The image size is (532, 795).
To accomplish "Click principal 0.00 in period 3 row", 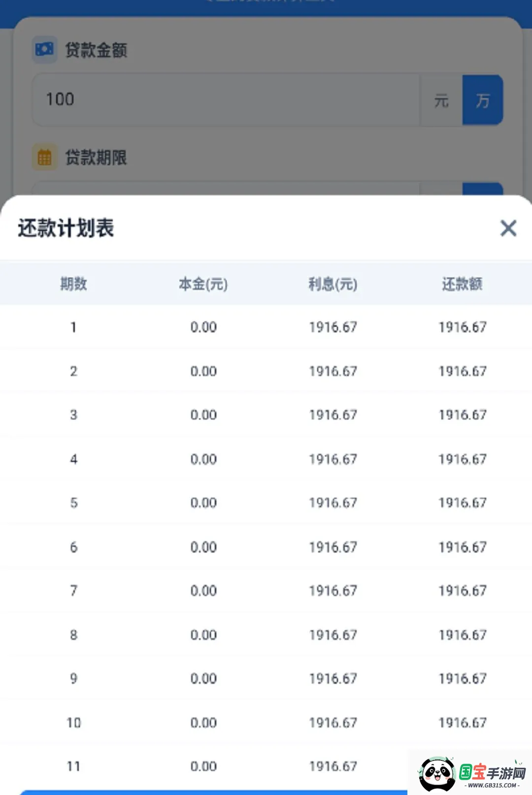I will [x=203, y=415].
